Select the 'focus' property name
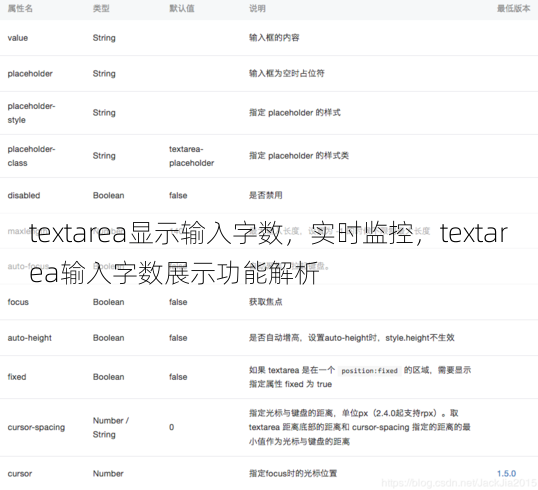This screenshot has height=490, width=538. (x=18, y=302)
